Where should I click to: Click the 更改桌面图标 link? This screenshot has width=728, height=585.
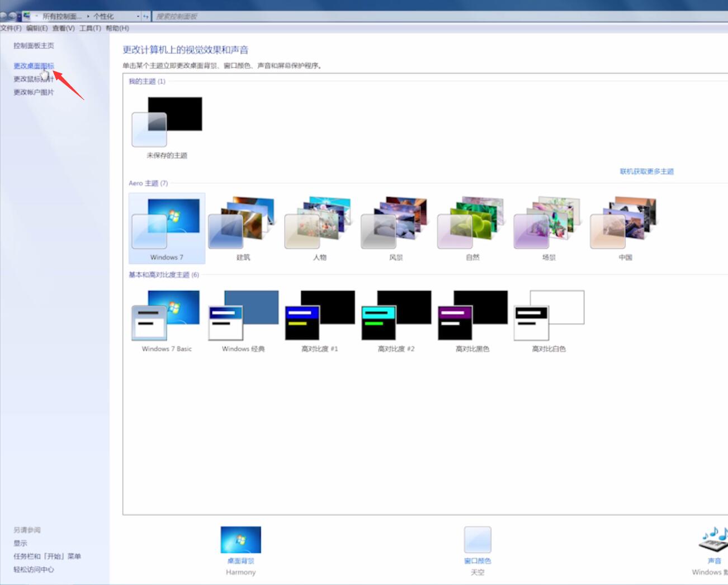click(34, 66)
